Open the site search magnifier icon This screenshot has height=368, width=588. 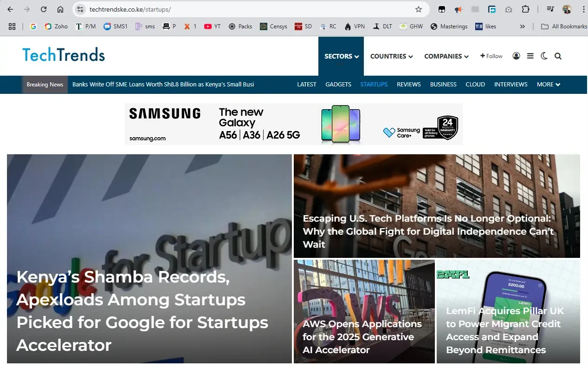pos(558,56)
